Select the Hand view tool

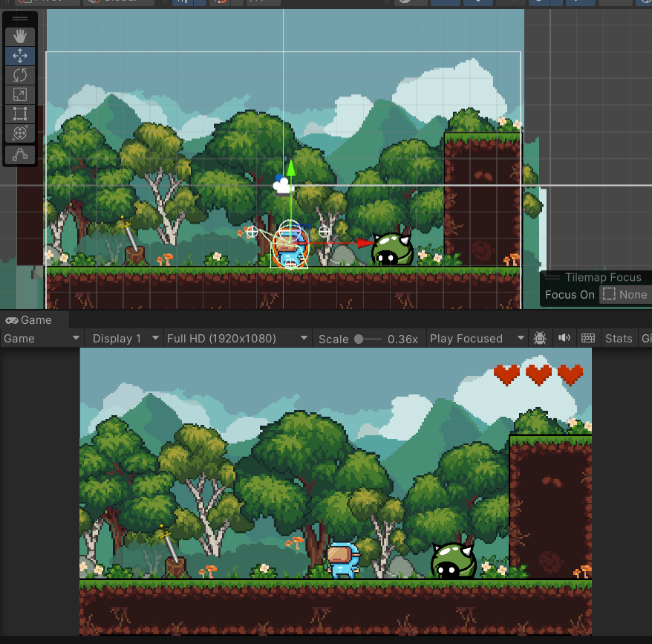coord(20,36)
